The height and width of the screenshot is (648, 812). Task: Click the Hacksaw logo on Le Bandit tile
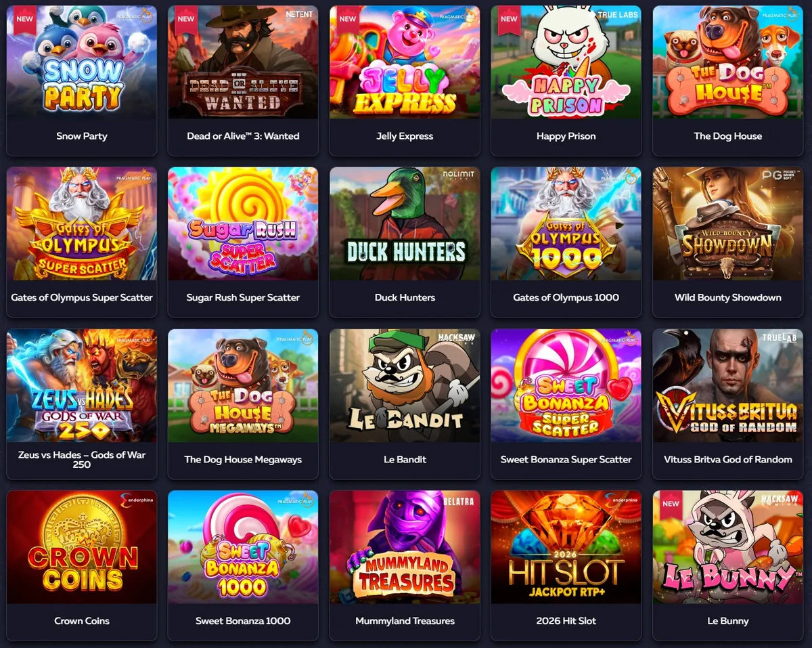click(x=455, y=339)
